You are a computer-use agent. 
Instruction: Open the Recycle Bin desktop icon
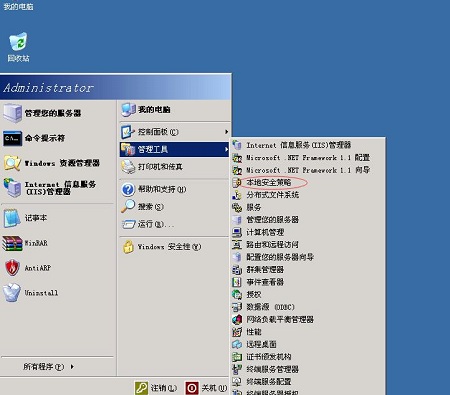(18, 42)
